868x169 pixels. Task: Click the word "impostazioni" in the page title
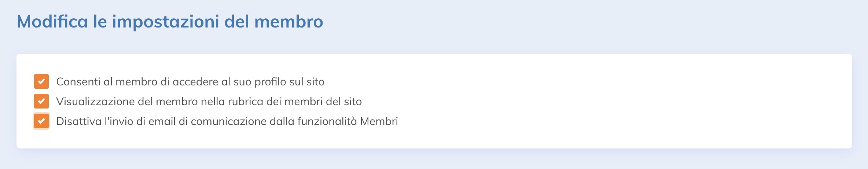tap(166, 22)
